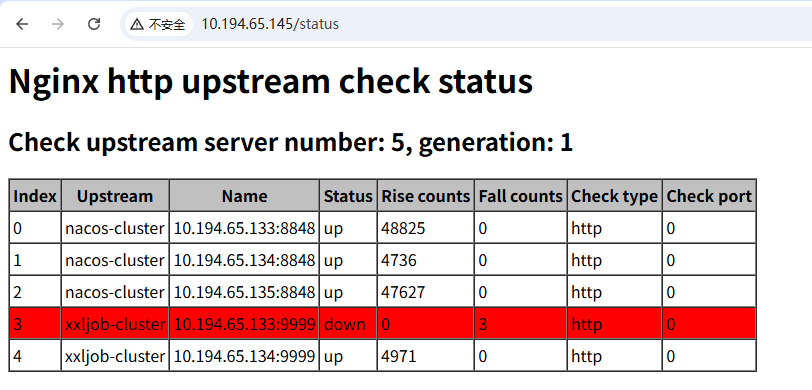Reload the status page
Image resolution: width=812 pixels, height=390 pixels.
point(94,24)
